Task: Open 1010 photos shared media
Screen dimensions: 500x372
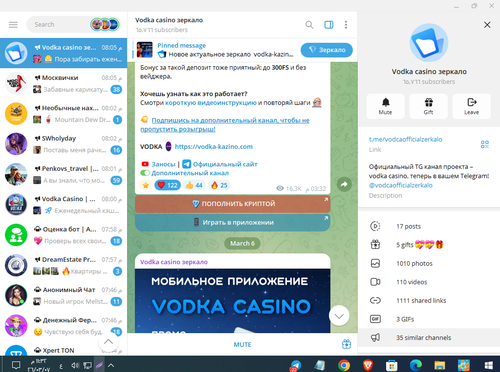Action: [x=429, y=264]
